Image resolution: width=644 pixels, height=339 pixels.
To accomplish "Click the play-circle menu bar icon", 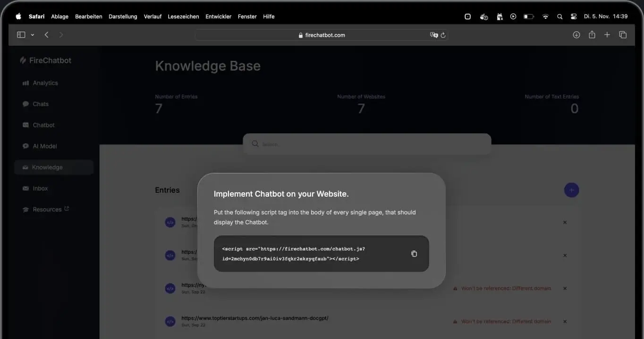I will coord(513,17).
